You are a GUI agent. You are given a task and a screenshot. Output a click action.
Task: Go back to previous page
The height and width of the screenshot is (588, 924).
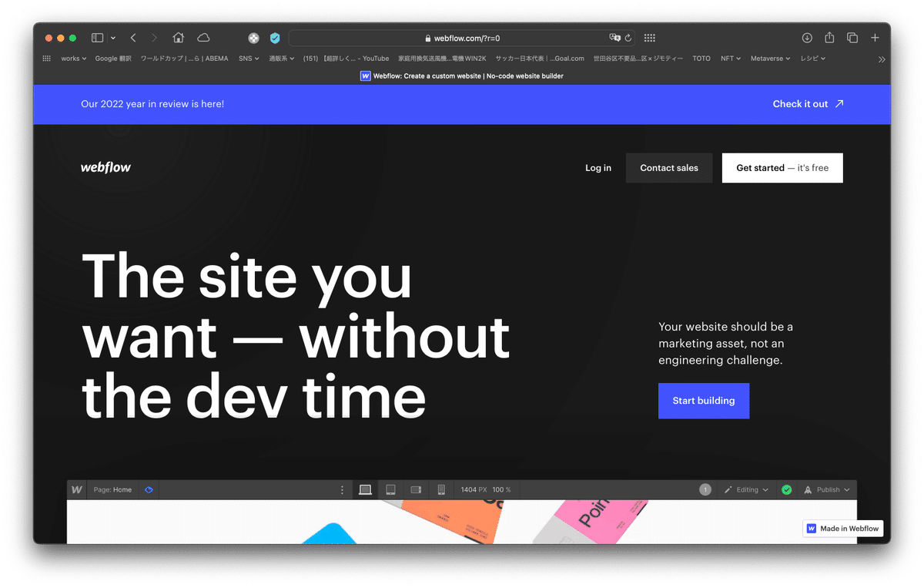(x=133, y=38)
